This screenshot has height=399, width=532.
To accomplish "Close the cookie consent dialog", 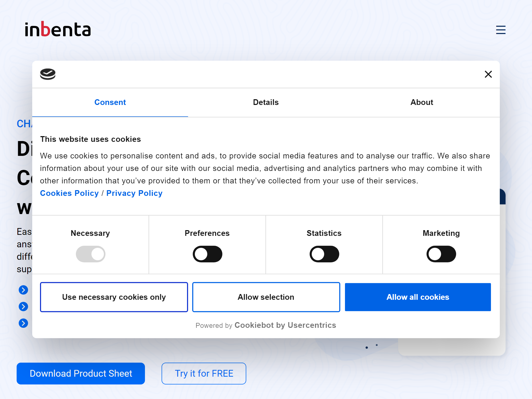I will 488,74.
